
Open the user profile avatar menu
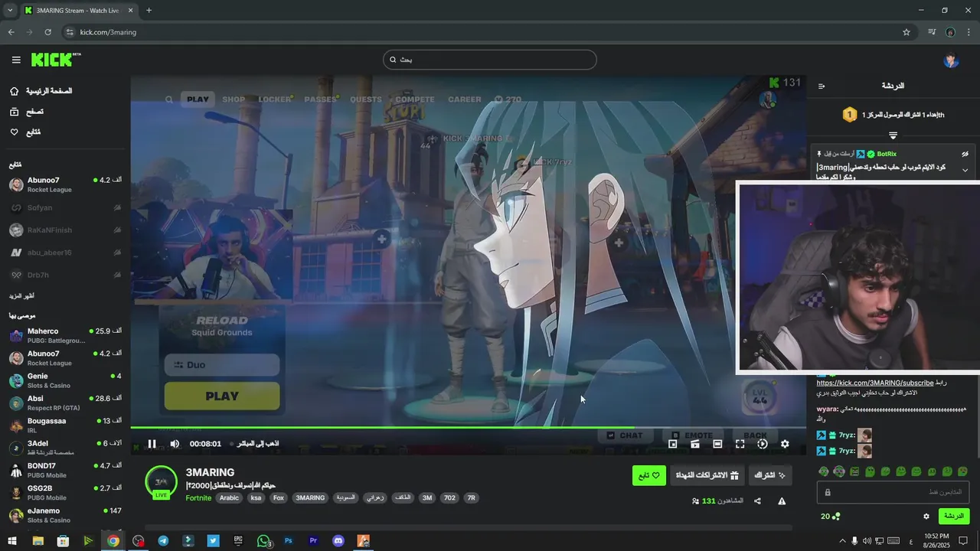pyautogui.click(x=951, y=60)
